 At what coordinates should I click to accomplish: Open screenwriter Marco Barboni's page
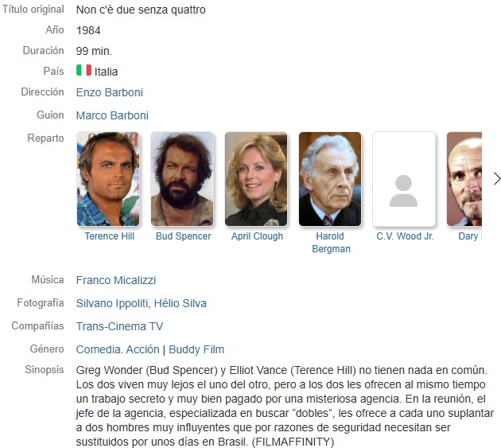112,115
